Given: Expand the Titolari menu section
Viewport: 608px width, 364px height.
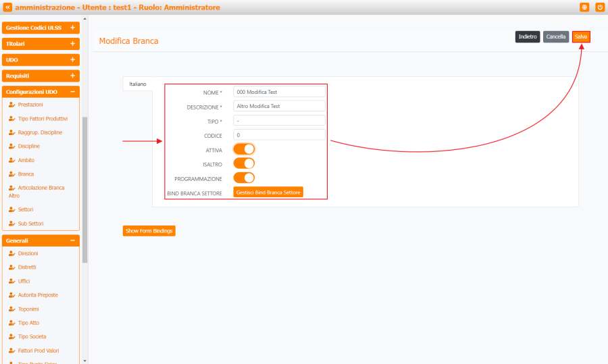Looking at the screenshot, I should point(41,44).
